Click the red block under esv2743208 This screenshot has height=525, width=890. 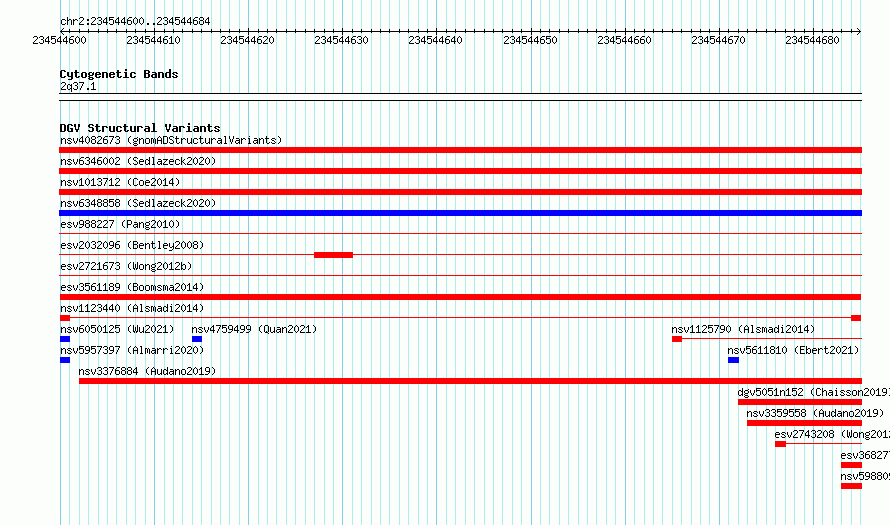(x=780, y=444)
